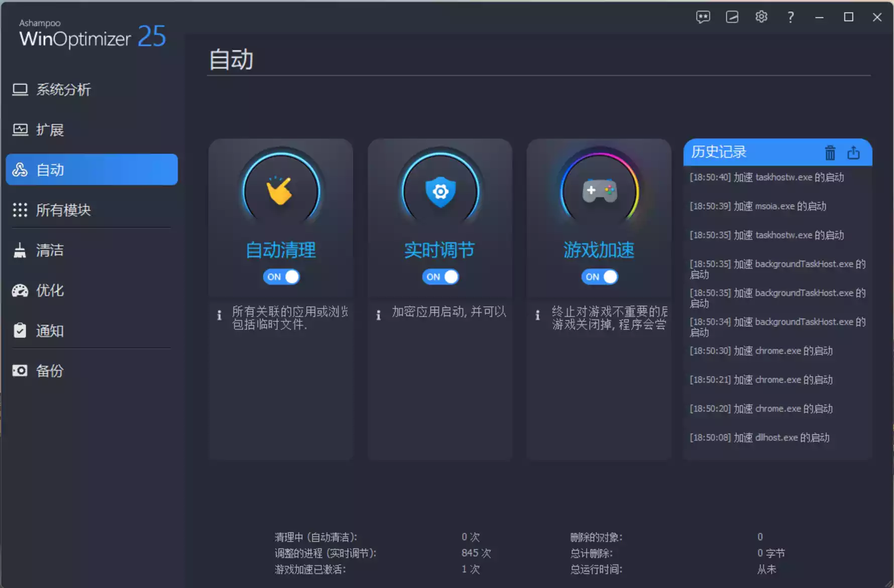The width and height of the screenshot is (894, 588).
Task: Select 所有模块 in the sidebar
Action: (63, 210)
